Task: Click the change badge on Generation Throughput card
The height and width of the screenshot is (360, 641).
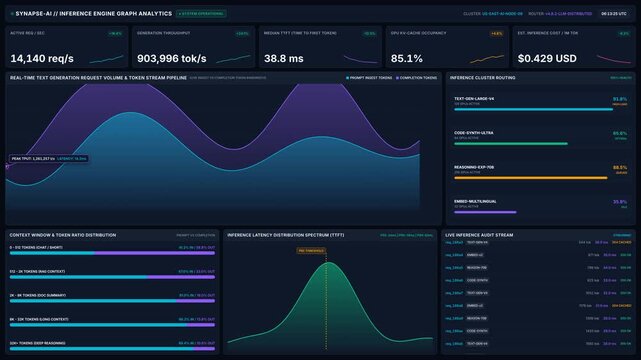Action: pyautogui.click(x=242, y=34)
